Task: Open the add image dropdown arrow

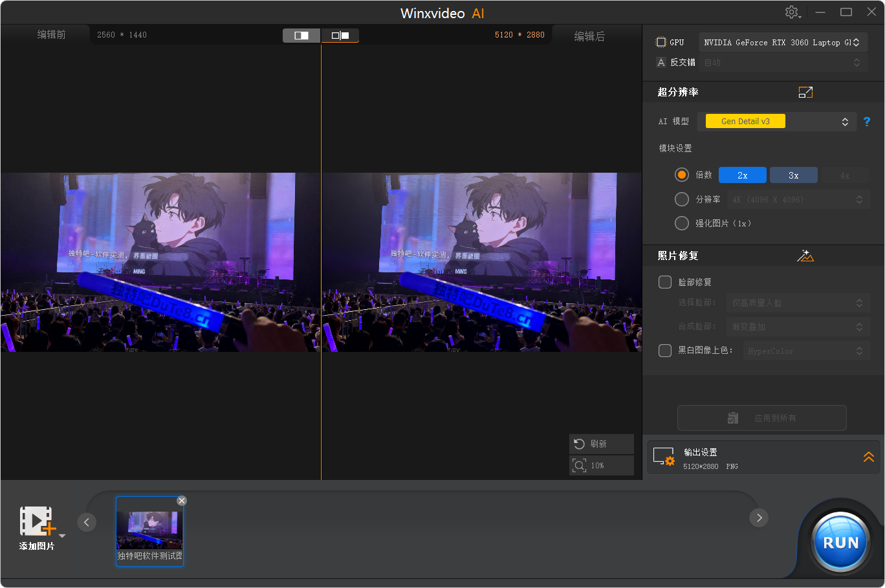Action: click(x=62, y=536)
